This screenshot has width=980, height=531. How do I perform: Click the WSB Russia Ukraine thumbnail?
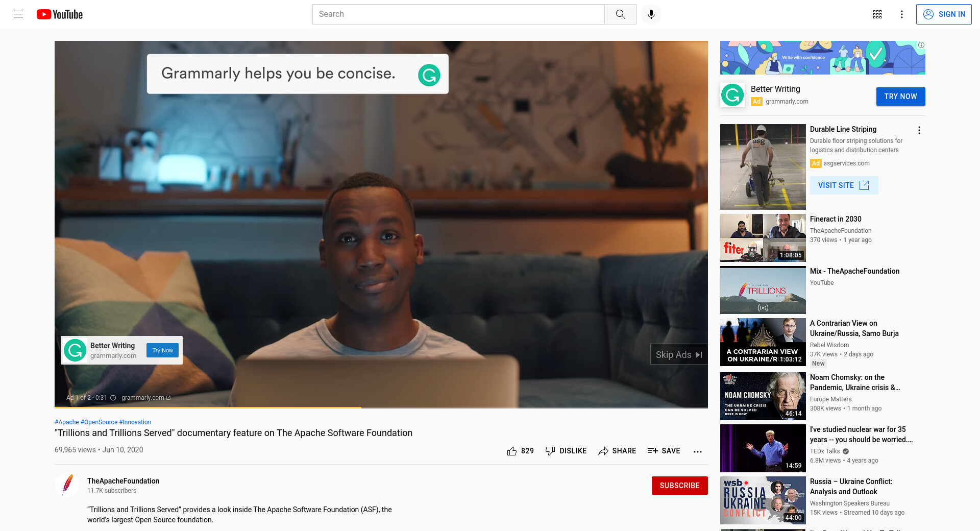click(763, 500)
